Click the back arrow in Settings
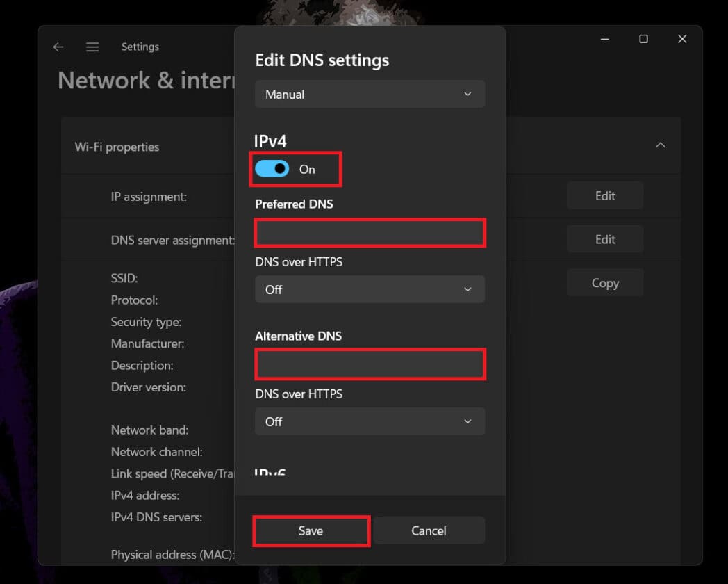The width and height of the screenshot is (728, 584). (x=58, y=47)
